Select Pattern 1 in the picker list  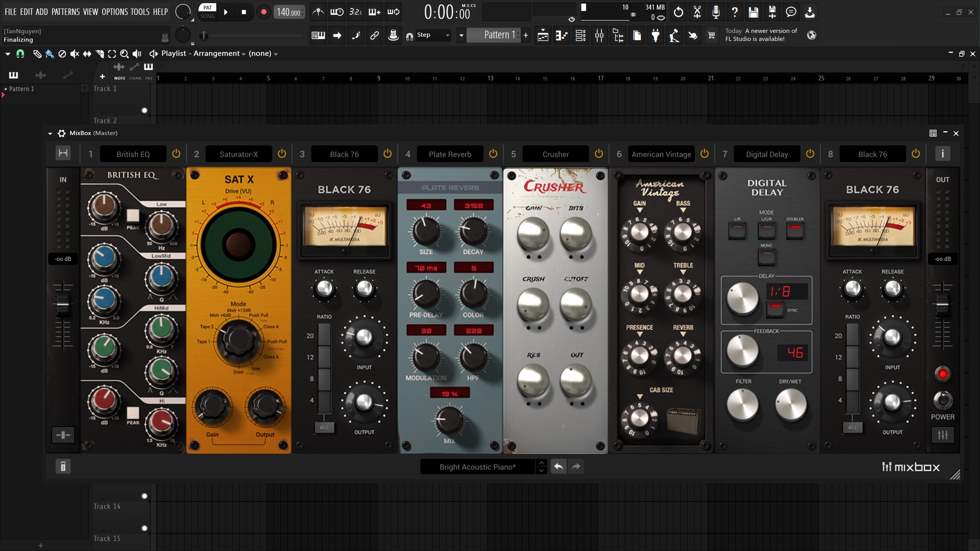21,89
